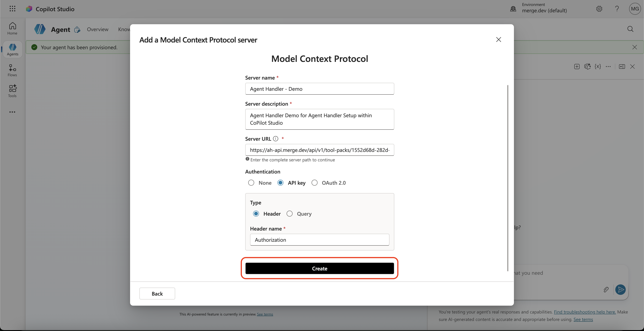Viewport: 644px width, 331px height.
Task: Click the Copilot Studio logo icon
Action: click(29, 9)
